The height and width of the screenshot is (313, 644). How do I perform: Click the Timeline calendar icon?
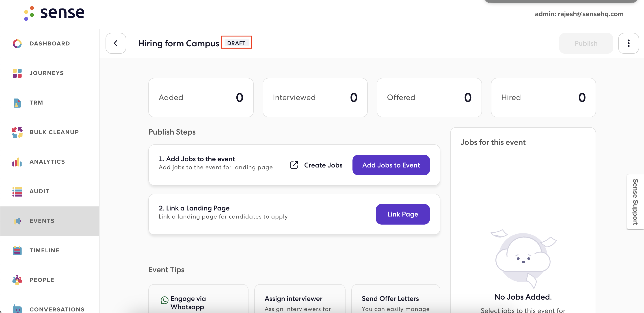pos(17,250)
